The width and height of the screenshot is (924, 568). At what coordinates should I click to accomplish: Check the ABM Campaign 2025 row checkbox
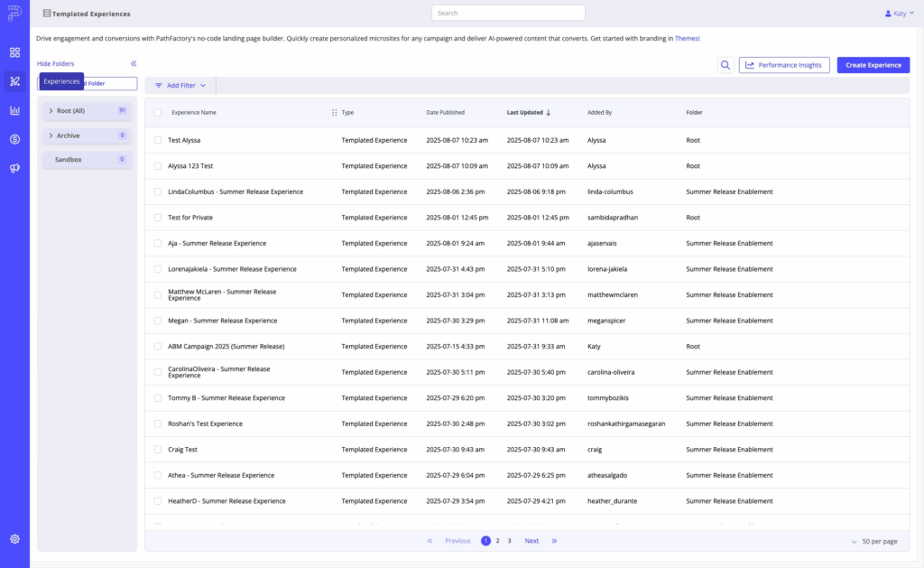coord(157,346)
